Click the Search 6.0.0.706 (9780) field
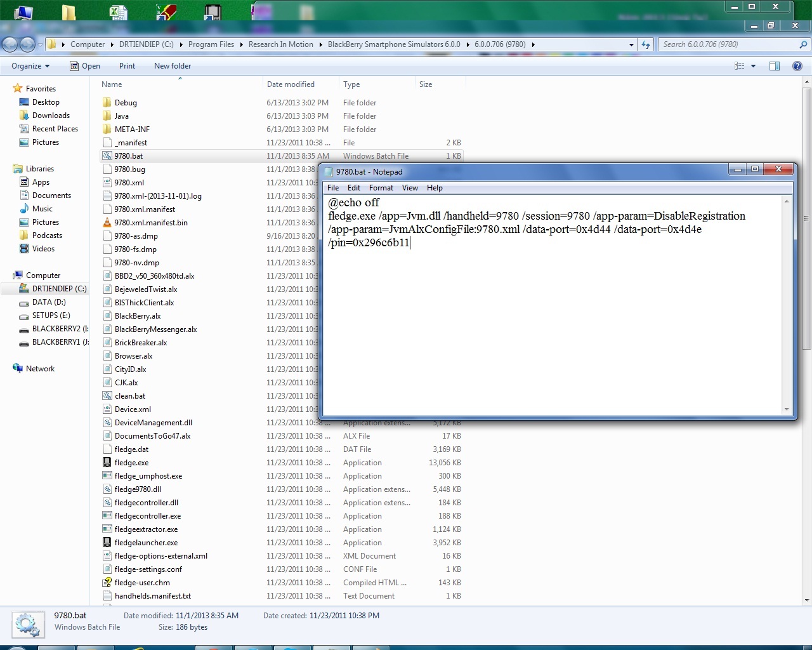 (x=728, y=44)
